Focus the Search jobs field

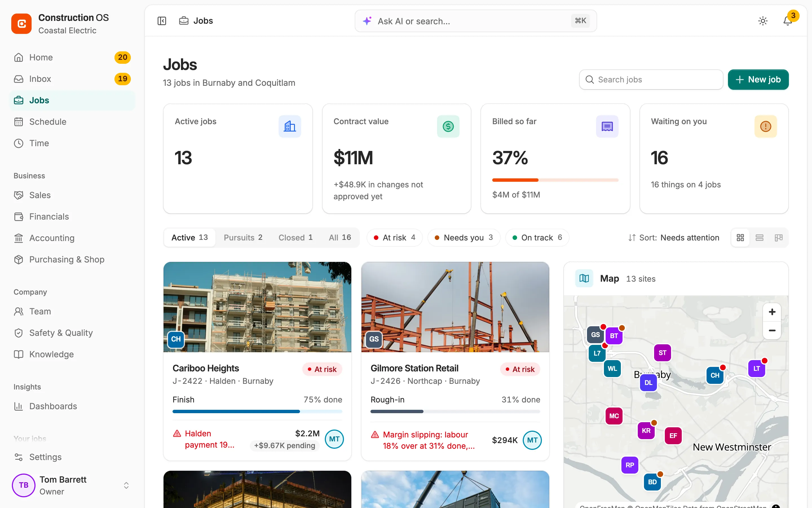pos(651,80)
